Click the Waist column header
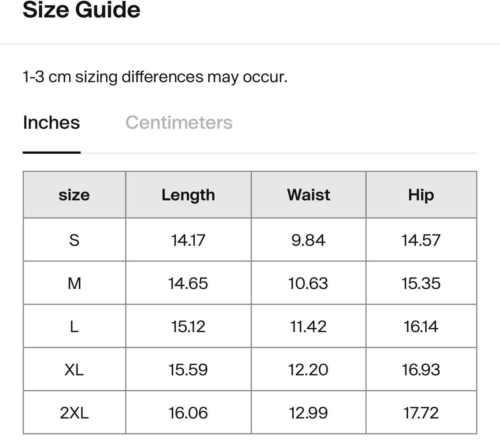This screenshot has height=448, width=500. [x=308, y=195]
